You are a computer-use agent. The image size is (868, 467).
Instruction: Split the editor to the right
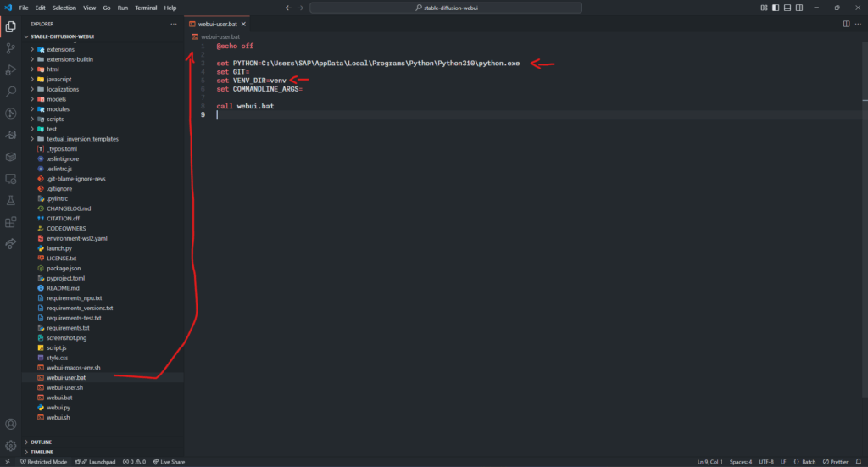(847, 24)
